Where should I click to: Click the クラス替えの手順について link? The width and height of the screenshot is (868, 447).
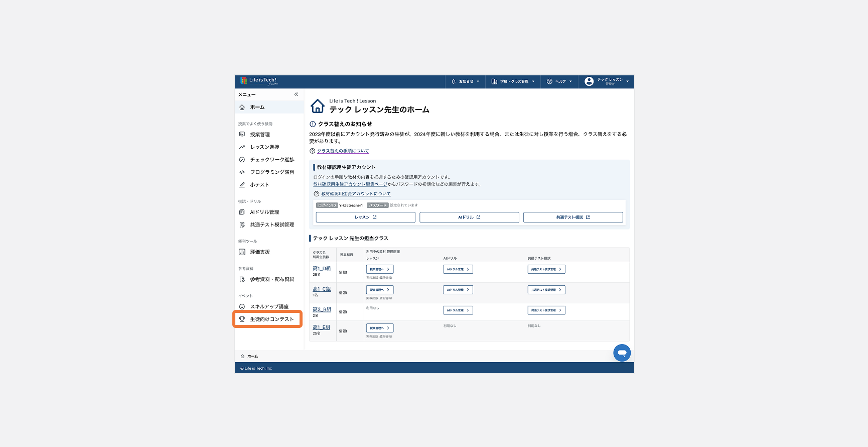[x=343, y=151]
